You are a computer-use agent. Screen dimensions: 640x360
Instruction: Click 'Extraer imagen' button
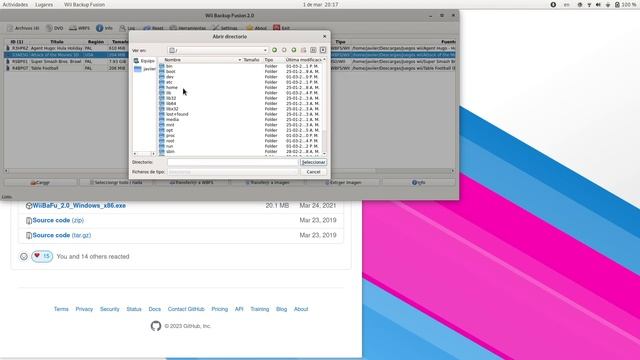[x=343, y=182]
